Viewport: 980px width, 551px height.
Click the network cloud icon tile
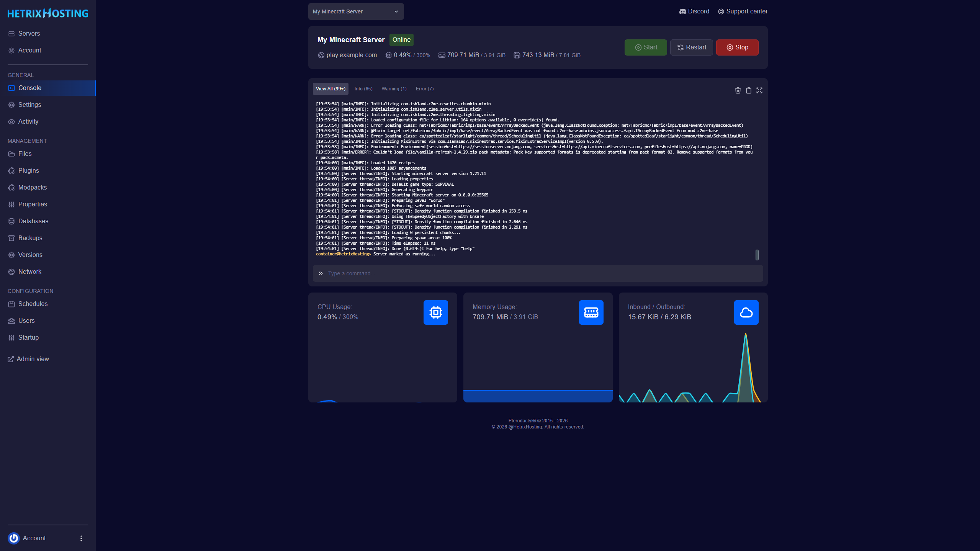[x=746, y=312]
